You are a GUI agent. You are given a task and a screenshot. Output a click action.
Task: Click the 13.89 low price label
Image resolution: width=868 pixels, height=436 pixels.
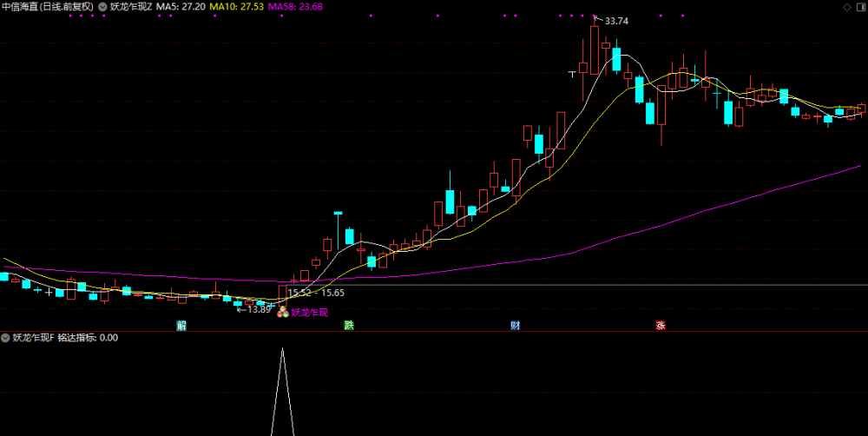click(x=259, y=310)
